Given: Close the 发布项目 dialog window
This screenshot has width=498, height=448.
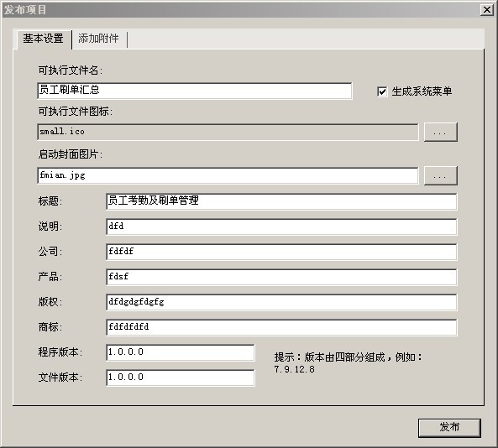Looking at the screenshot, I should point(486,10).
